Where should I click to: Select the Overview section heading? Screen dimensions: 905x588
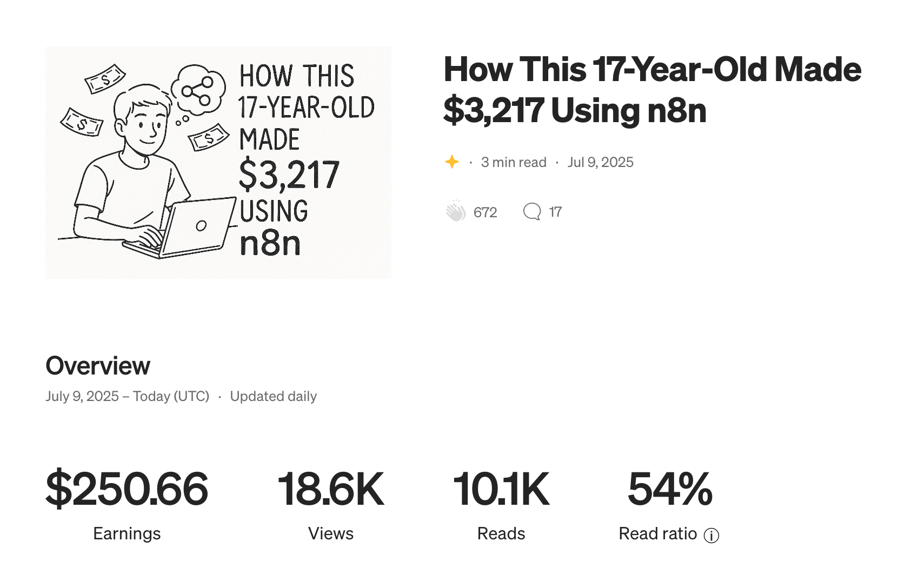click(x=98, y=366)
